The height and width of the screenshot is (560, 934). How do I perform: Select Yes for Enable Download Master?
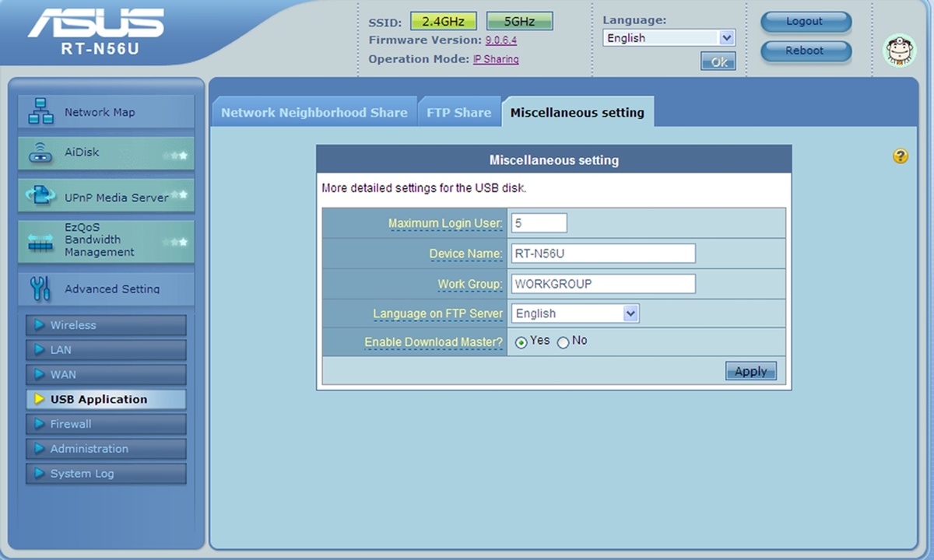pos(521,342)
